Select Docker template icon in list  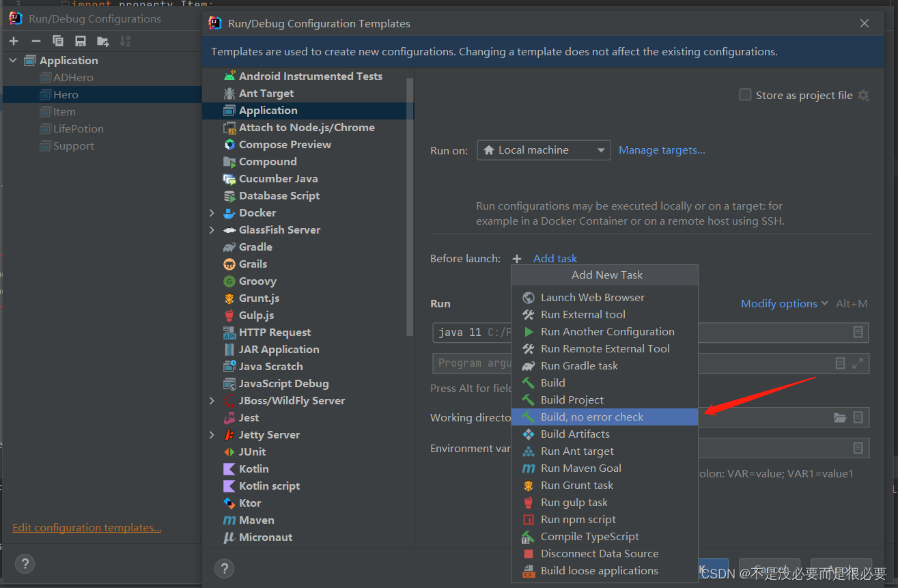229,213
